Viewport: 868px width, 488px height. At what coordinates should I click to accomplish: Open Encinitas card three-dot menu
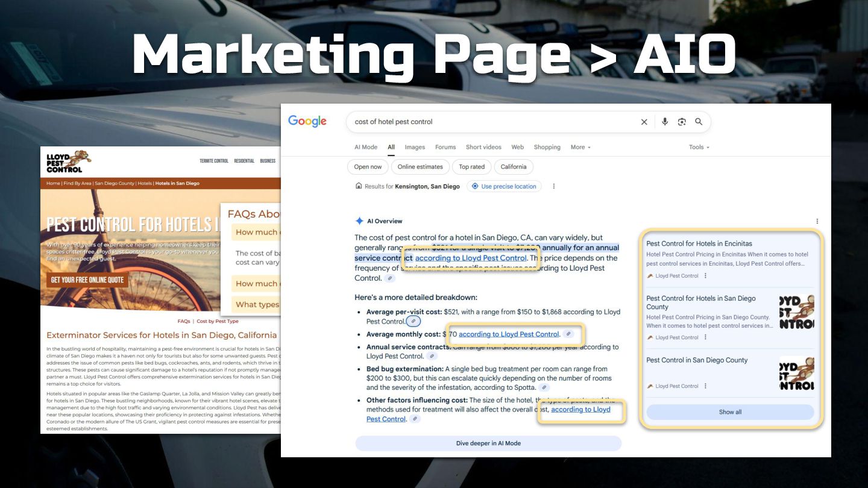[705, 276]
